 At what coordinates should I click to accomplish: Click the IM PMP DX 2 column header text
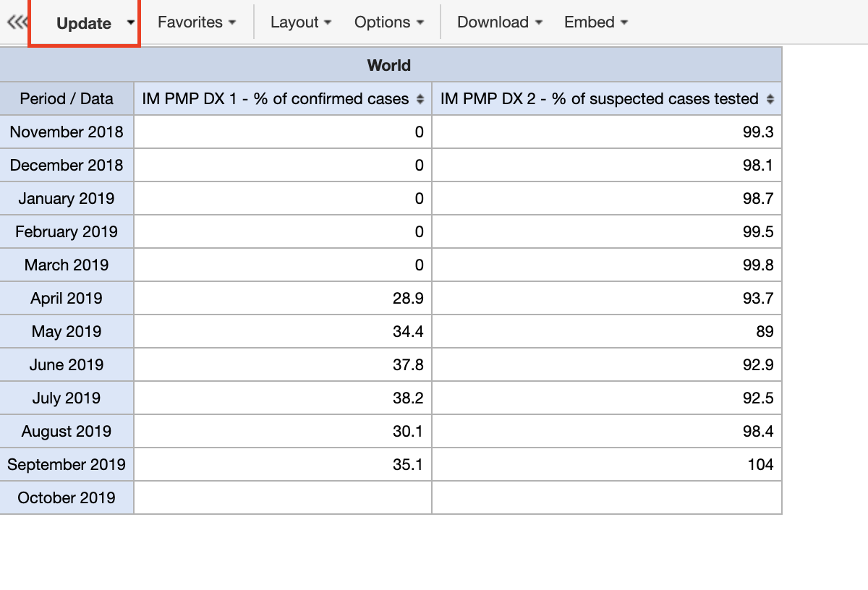point(600,99)
